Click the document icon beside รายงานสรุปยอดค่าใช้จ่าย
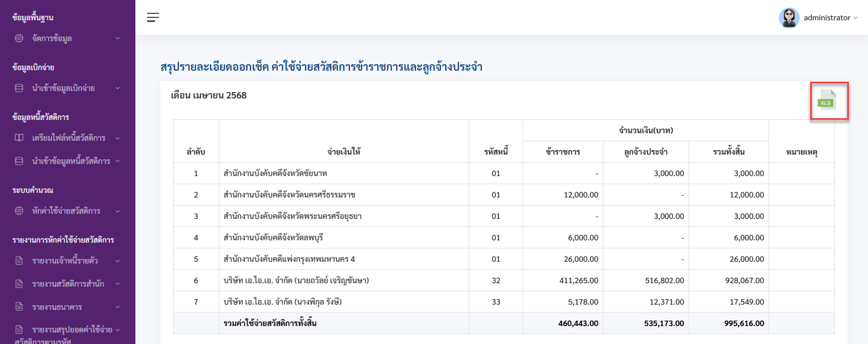This screenshot has height=344, width=868. pyautogui.click(x=19, y=330)
